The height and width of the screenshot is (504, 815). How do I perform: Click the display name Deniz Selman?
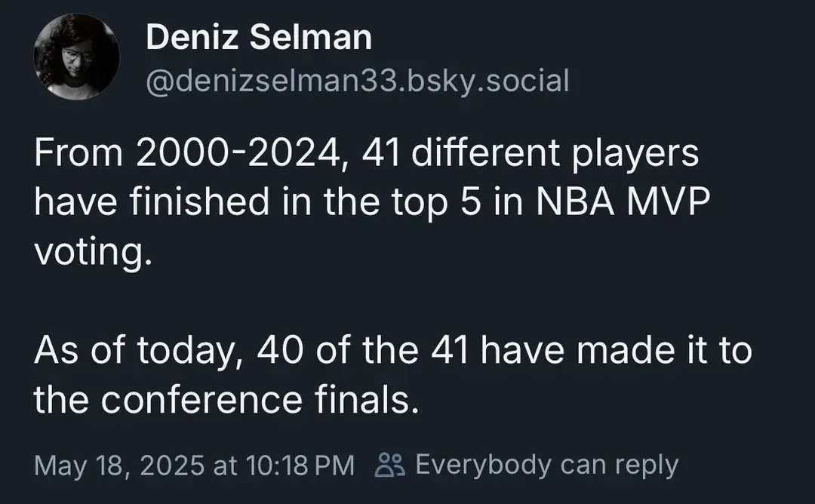pos(258,35)
